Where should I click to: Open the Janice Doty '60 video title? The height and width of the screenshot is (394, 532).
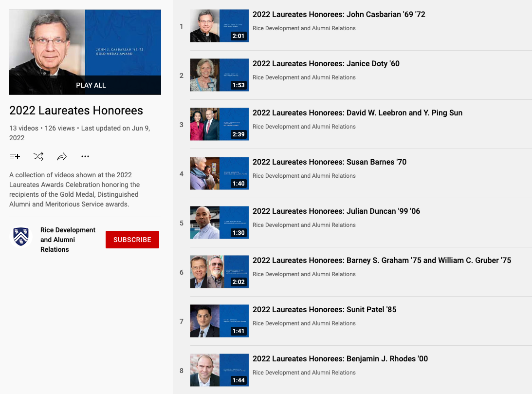click(326, 63)
